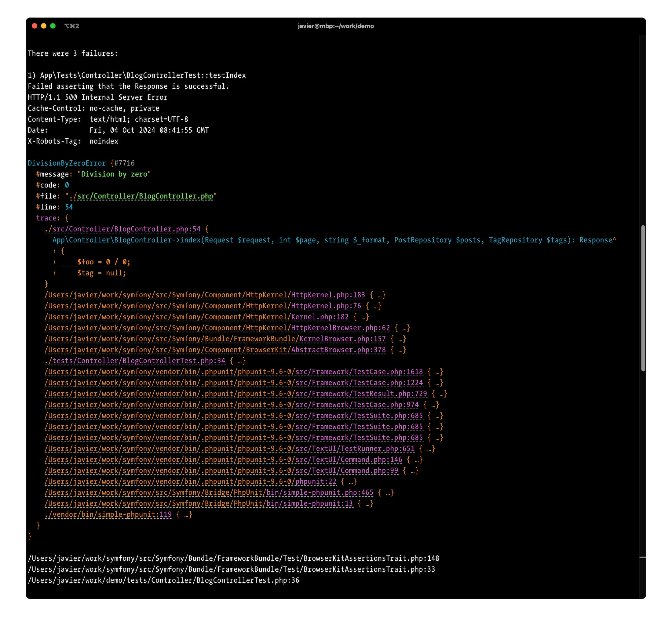Click the ⌥⌘2 tab indicator
The image size is (672, 633).
[x=72, y=26]
